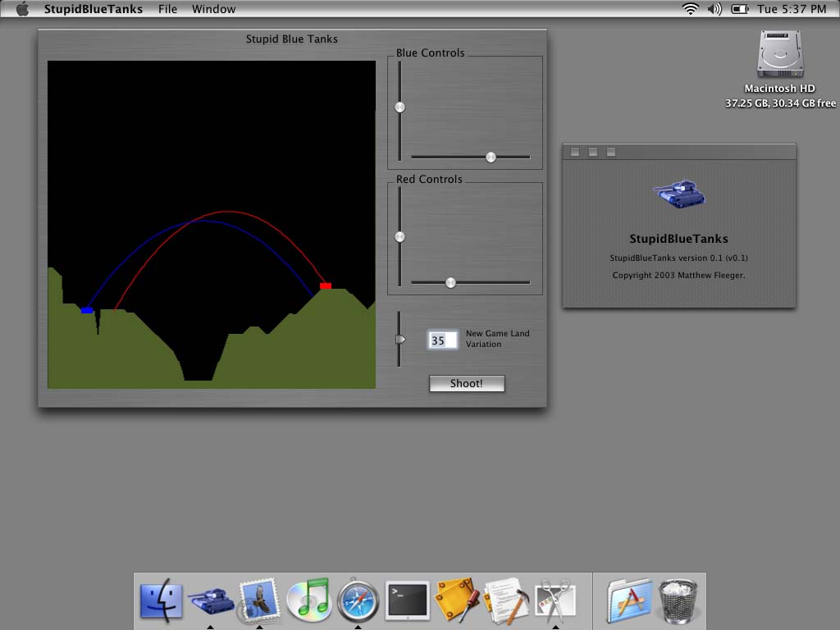Click the volume icon in the menu bar
840x630 pixels.
pyautogui.click(x=714, y=9)
